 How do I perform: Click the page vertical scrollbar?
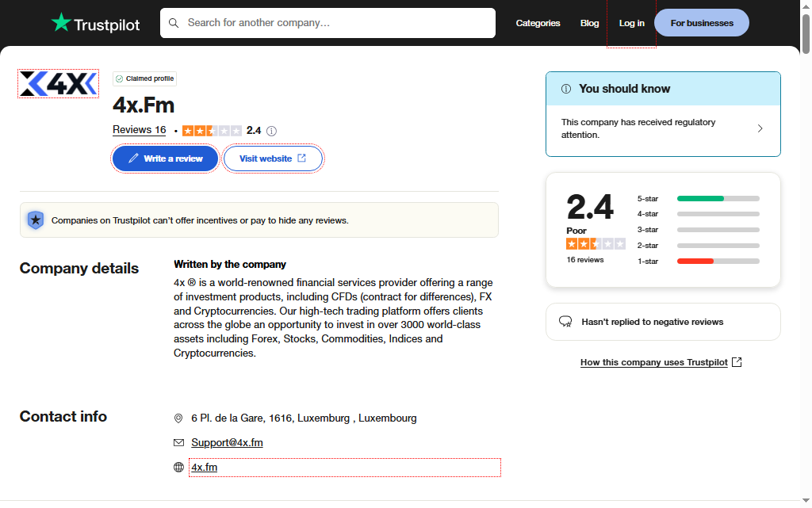[806, 34]
